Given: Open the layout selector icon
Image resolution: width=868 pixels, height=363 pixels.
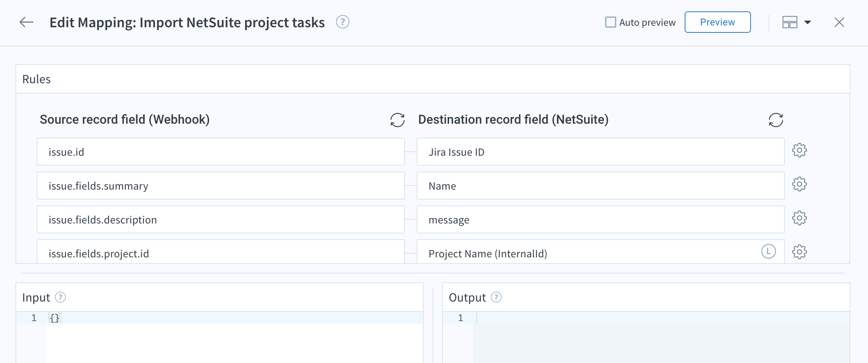Looking at the screenshot, I should [x=790, y=22].
